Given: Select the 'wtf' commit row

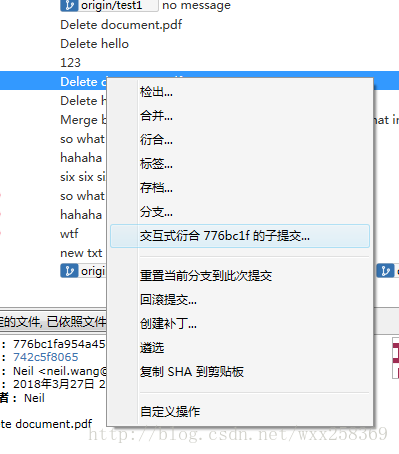Looking at the screenshot, I should pos(69,234).
